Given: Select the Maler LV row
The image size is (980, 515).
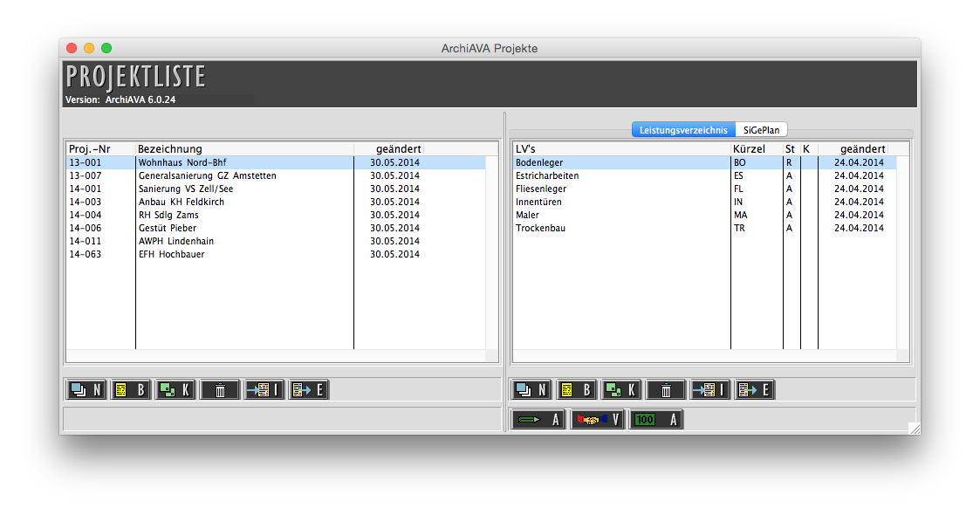Looking at the screenshot, I should 704,215.
